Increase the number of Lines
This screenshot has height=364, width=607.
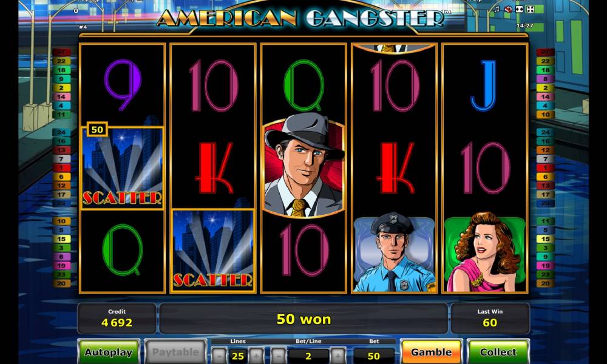coord(256,356)
